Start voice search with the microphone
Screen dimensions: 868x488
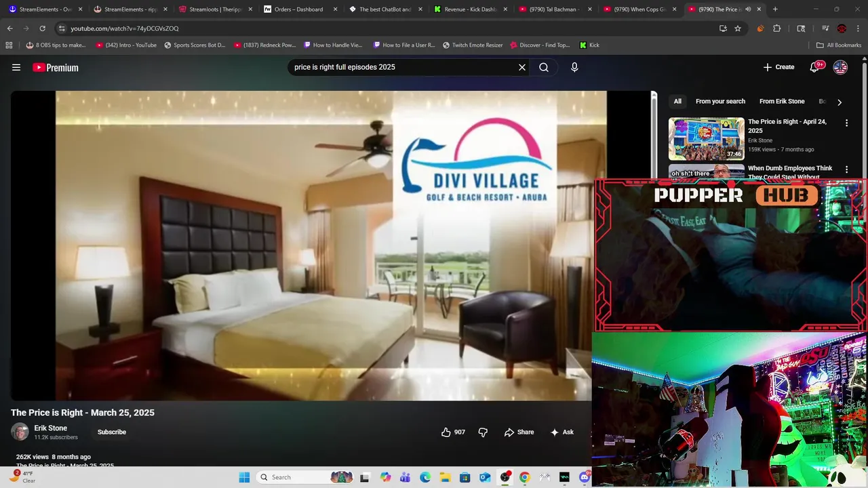pos(574,67)
